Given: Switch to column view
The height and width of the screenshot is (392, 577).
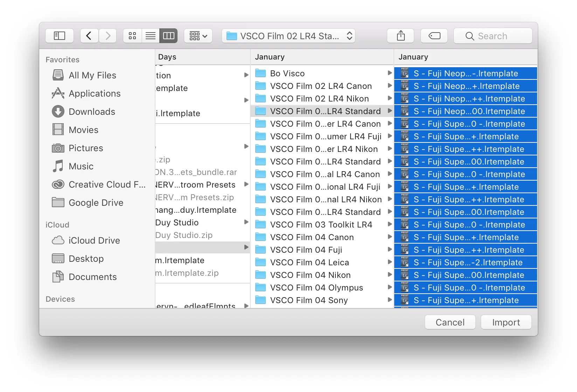Looking at the screenshot, I should (169, 36).
